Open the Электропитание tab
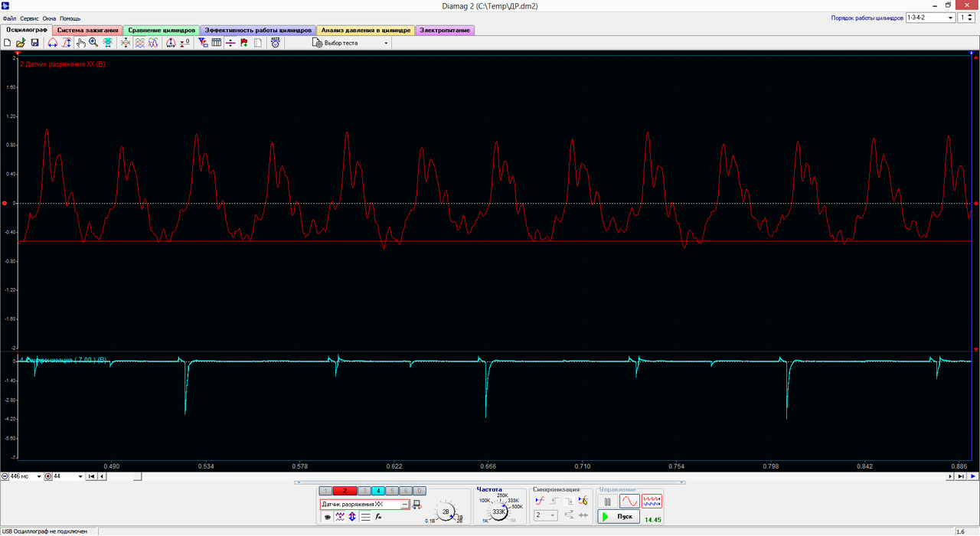Screen dimensions: 980x536 pos(446,30)
